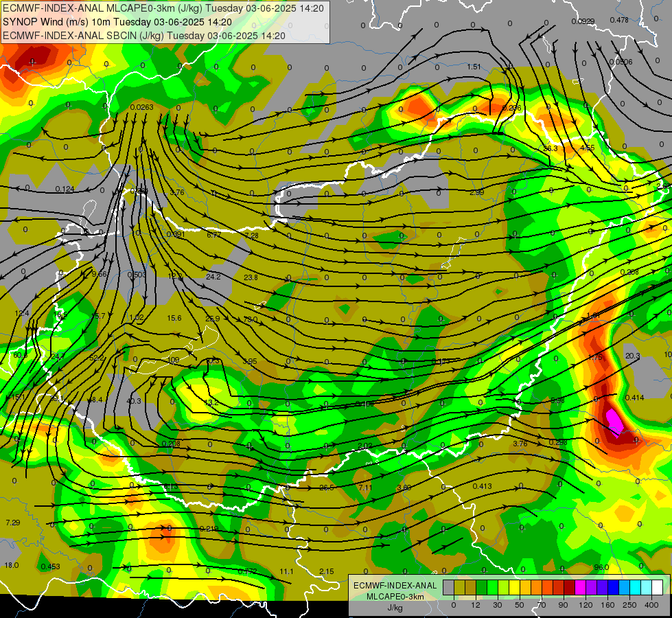Click the J/kg unit label in legend

(x=395, y=608)
